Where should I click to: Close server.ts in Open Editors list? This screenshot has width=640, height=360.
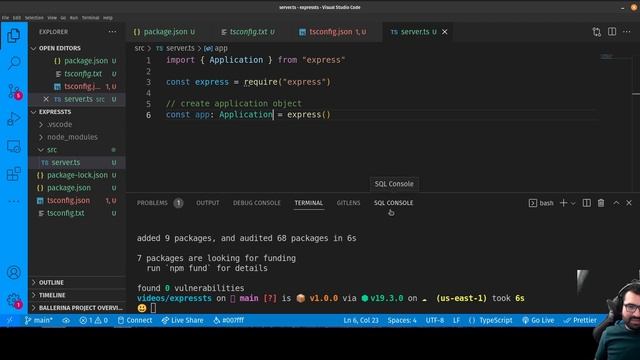click(x=46, y=99)
